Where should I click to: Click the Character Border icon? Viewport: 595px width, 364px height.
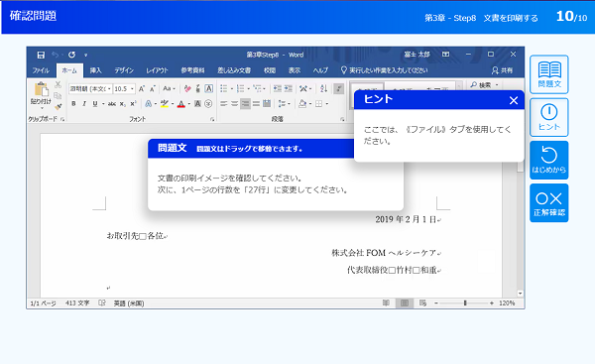pos(208,89)
